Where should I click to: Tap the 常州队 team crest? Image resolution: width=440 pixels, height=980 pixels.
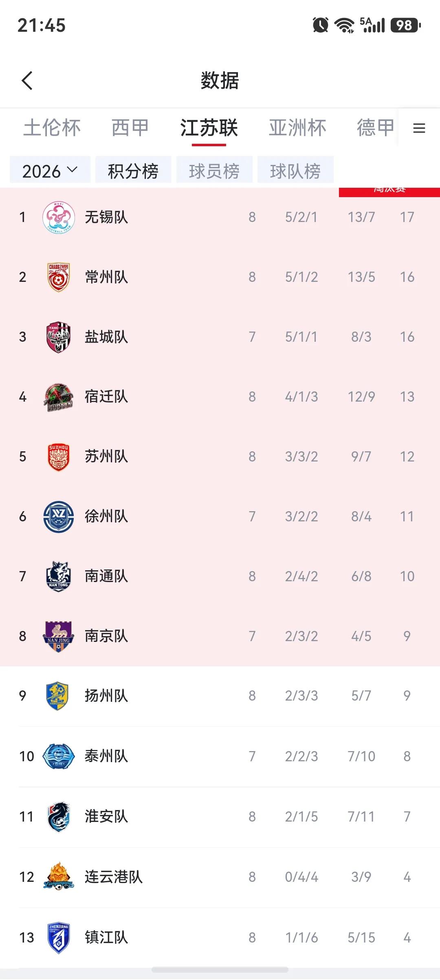pyautogui.click(x=59, y=277)
